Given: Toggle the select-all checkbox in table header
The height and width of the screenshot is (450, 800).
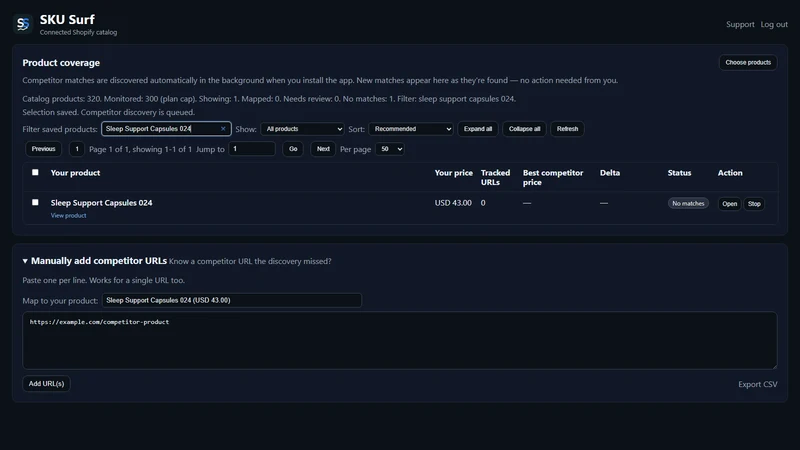Looking at the screenshot, I should point(35,172).
